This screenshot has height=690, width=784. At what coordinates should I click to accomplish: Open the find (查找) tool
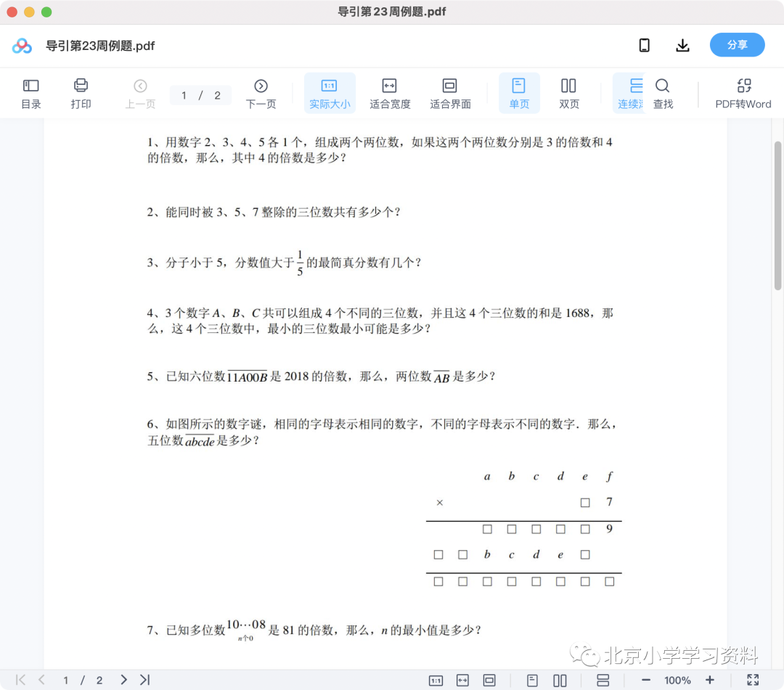[663, 94]
